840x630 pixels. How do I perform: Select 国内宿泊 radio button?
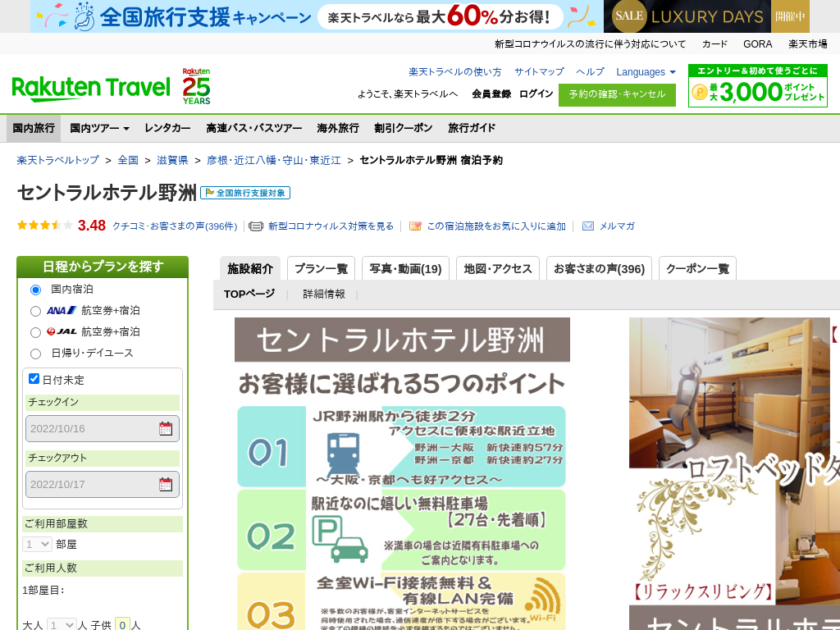35,290
